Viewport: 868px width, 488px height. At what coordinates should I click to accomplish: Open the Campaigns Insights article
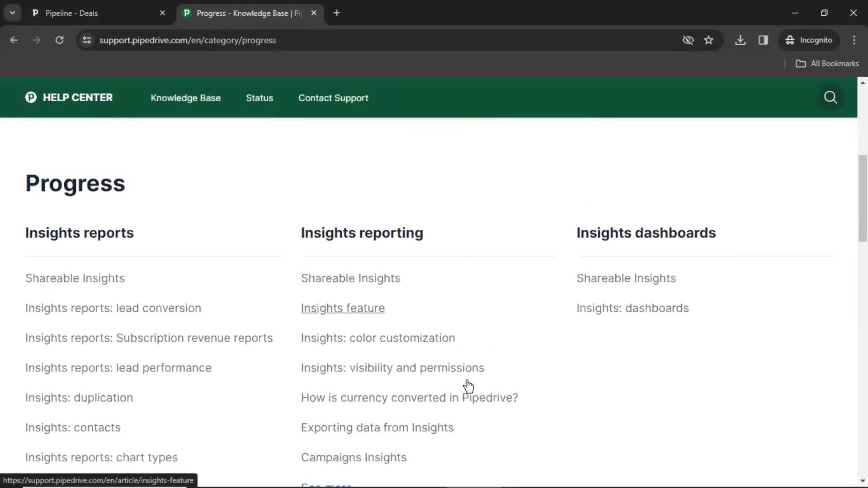point(354,457)
